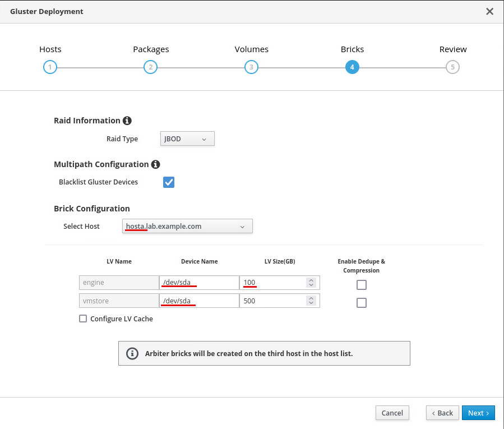Show Multipath Configuration info icon
This screenshot has width=504, height=429.
155,164
